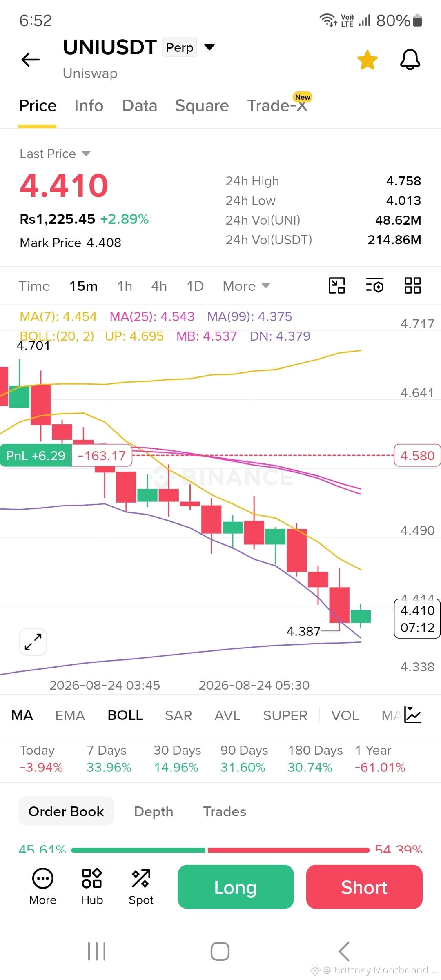Viewport: 441px width, 980px height.
Task: Go to Spot trading icon
Action: [x=141, y=886]
